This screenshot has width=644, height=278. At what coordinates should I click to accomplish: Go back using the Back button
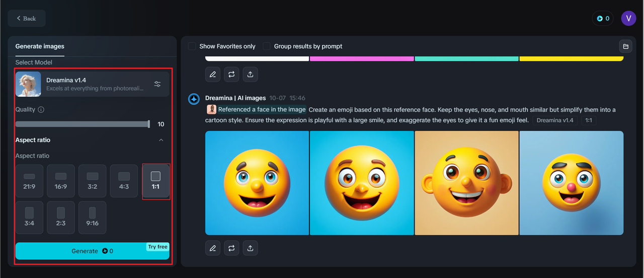pyautogui.click(x=27, y=19)
